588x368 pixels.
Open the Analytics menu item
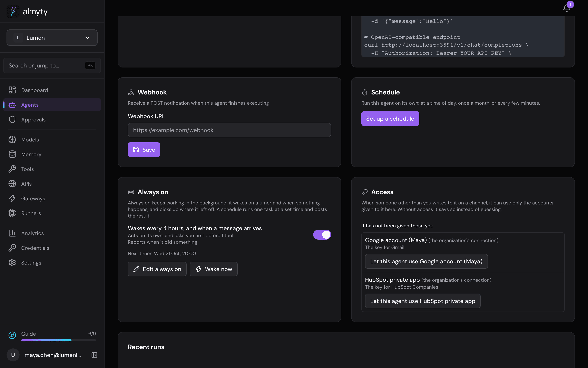click(52, 233)
